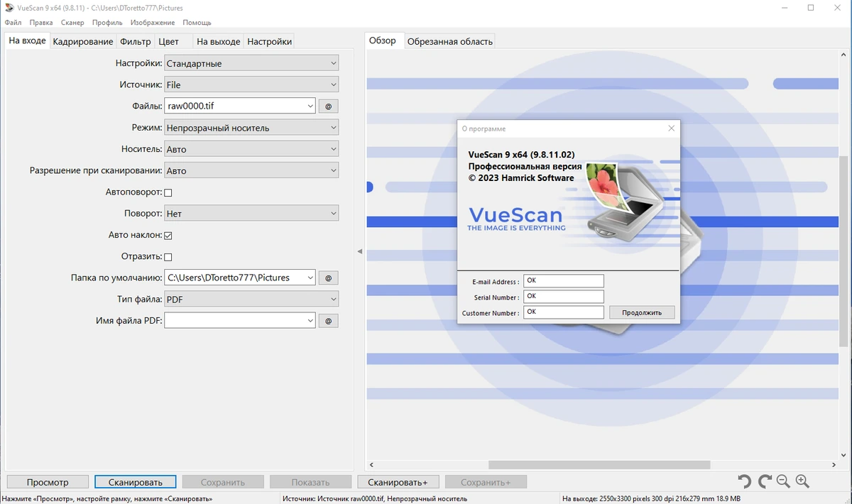The height and width of the screenshot is (504, 852).
Task: Open the Разрешение при сканировании dropdown
Action: click(251, 170)
